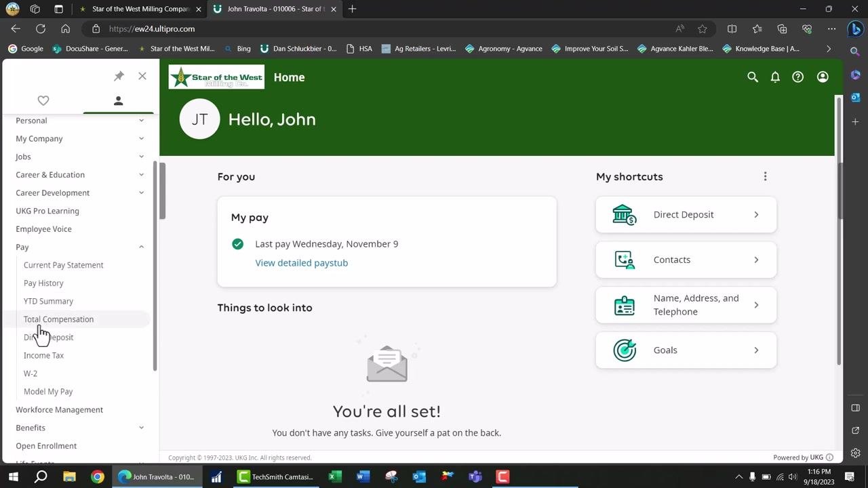Open UKG Pro Learning
Screen dimensions: 868x488
(x=47, y=211)
